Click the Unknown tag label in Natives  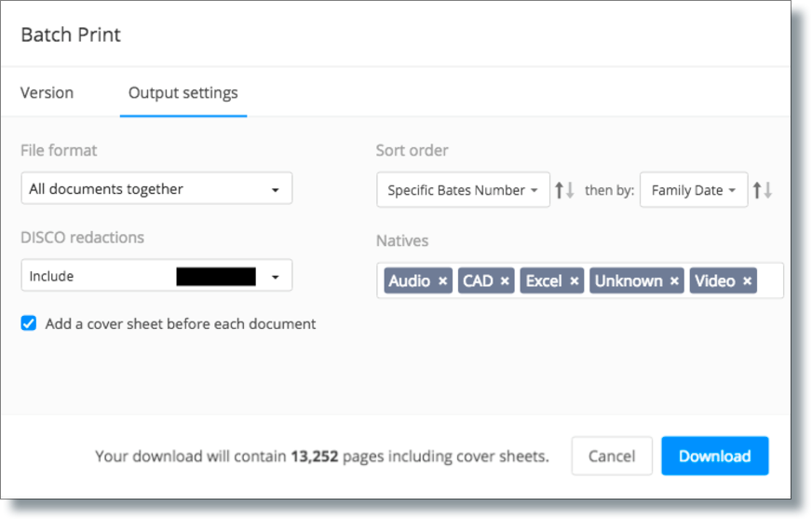coord(629,281)
